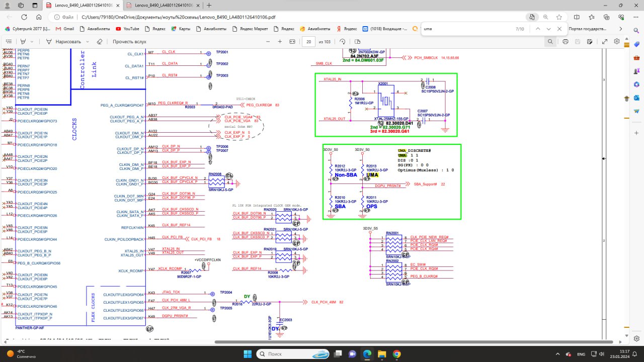Save the PDF document
Screen dimensions: 644x362
(x=579, y=42)
